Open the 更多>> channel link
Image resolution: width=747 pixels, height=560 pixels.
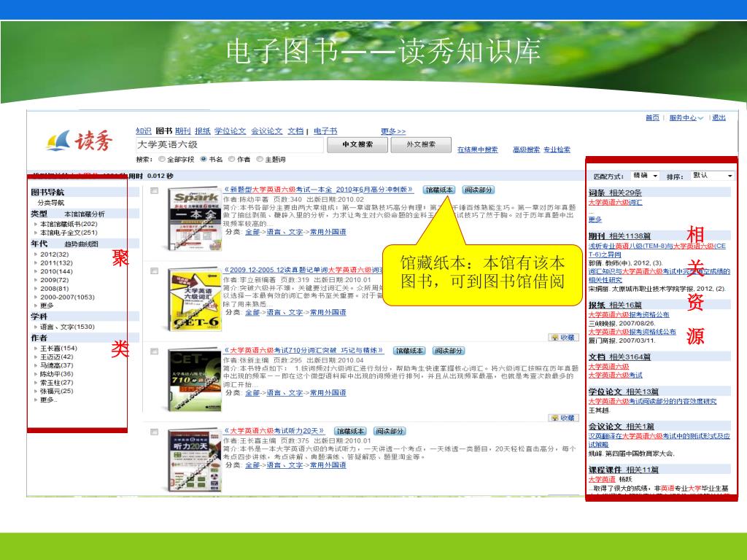click(x=393, y=131)
